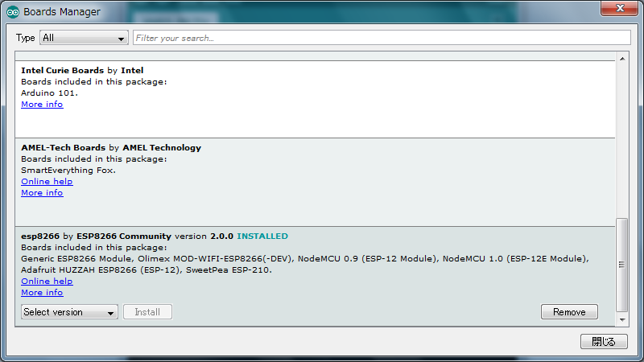Expand the Select version dropdown
Image resolution: width=644 pixels, height=362 pixels.
(x=69, y=312)
